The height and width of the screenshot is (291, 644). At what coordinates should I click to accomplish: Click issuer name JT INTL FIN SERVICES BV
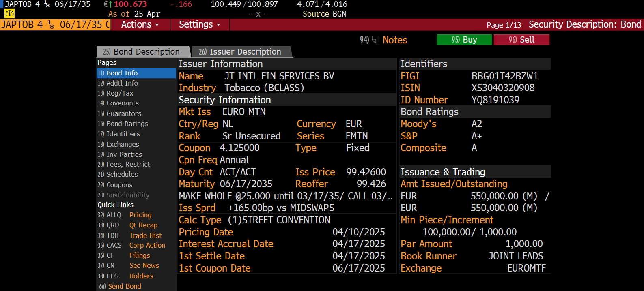click(x=279, y=76)
